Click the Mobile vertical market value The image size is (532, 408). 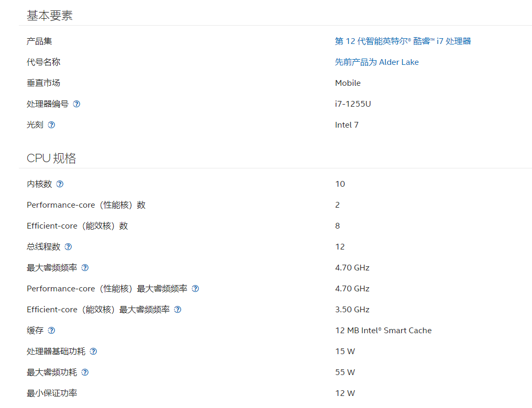[348, 83]
